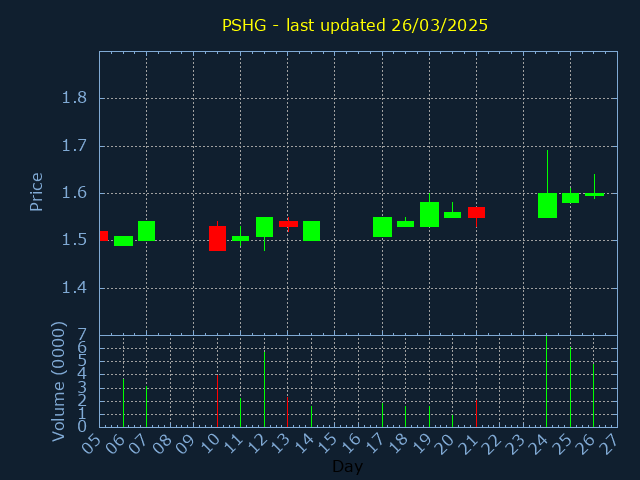This screenshot has width=640, height=480.
Task: Click the 1.5 price tick label
Action: [74, 240]
